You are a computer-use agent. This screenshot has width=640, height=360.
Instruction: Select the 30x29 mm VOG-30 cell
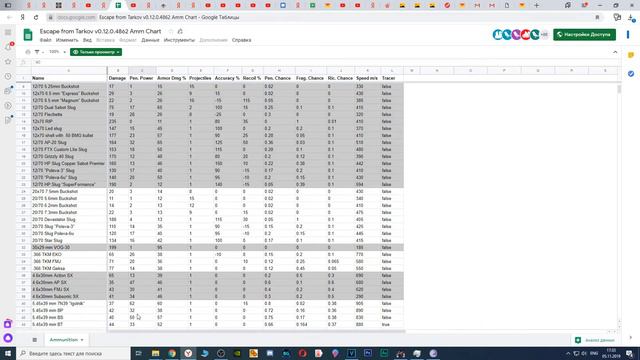(69, 247)
